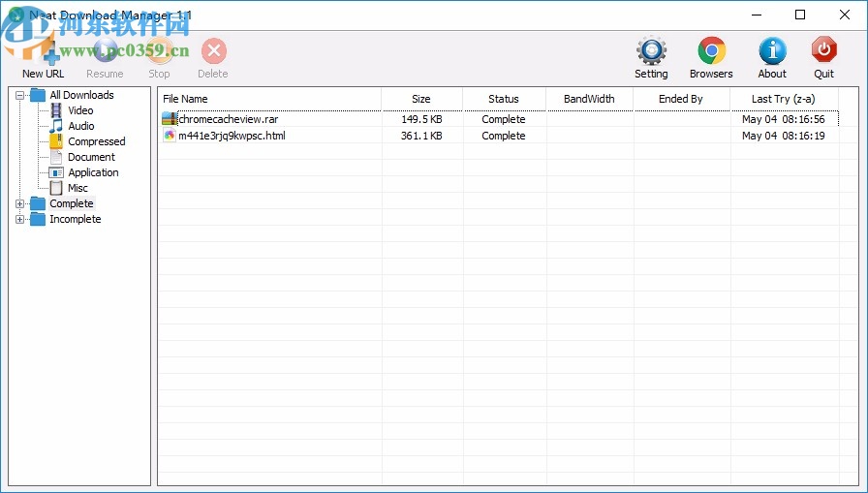Select the Application category

(94, 172)
